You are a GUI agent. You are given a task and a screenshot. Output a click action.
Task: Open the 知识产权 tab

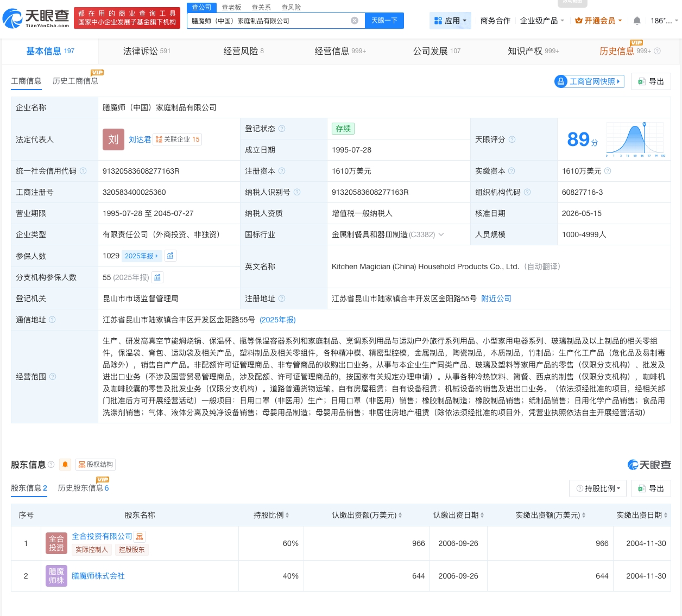(533, 51)
